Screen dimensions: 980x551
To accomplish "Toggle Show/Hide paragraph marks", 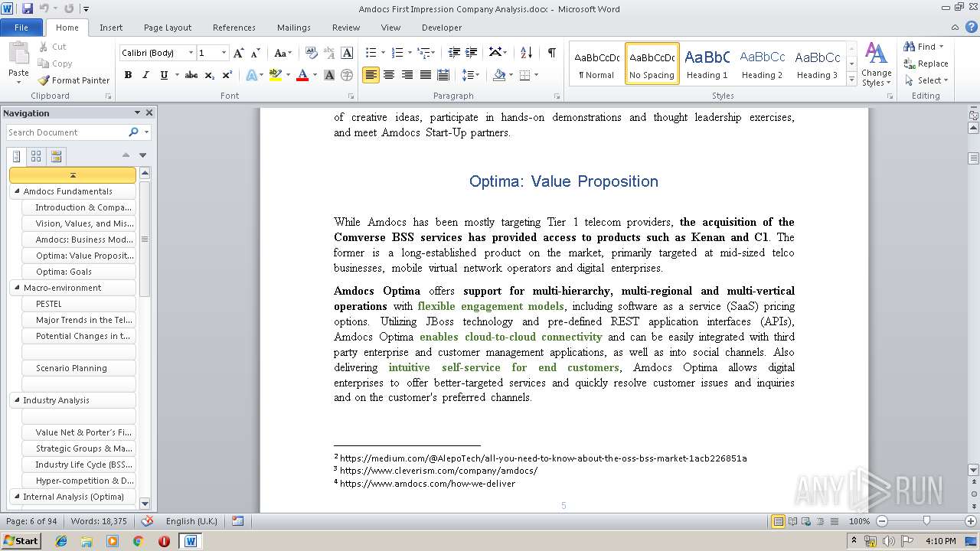I will point(551,53).
